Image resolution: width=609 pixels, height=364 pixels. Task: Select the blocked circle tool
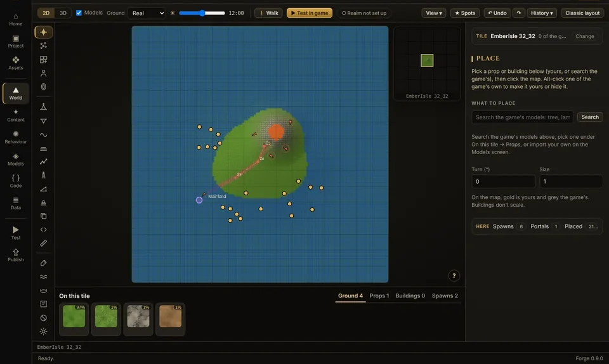[x=44, y=318]
